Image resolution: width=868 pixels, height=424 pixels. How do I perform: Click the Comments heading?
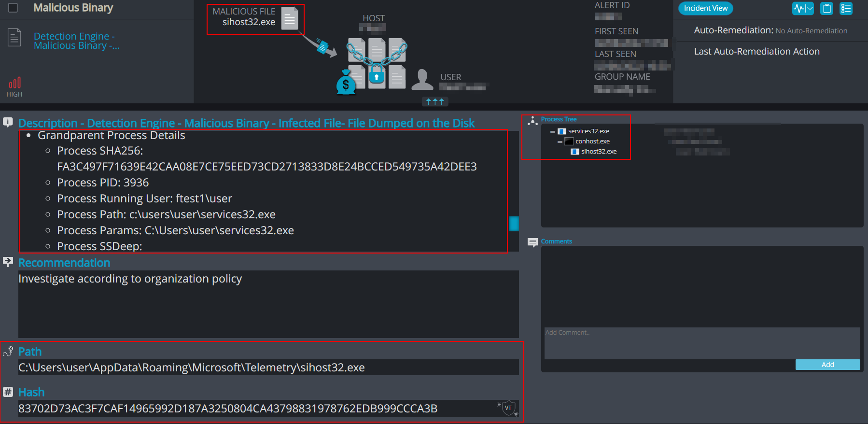click(556, 241)
